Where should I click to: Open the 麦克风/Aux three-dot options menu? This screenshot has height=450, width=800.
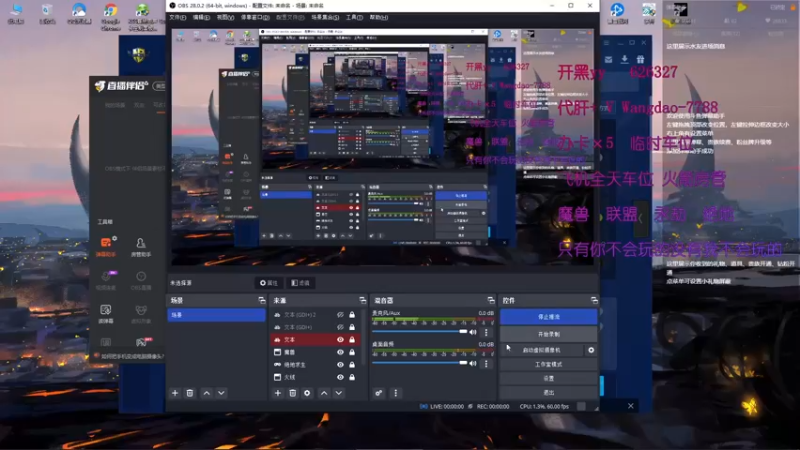coord(486,332)
